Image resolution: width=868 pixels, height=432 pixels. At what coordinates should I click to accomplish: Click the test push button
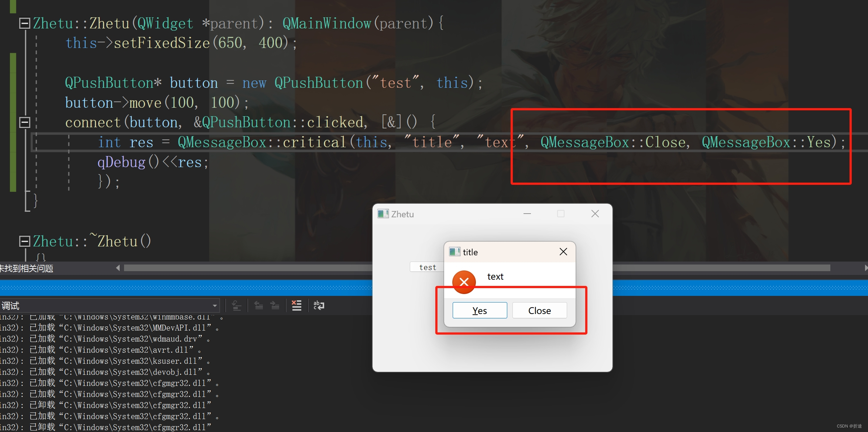click(x=427, y=267)
